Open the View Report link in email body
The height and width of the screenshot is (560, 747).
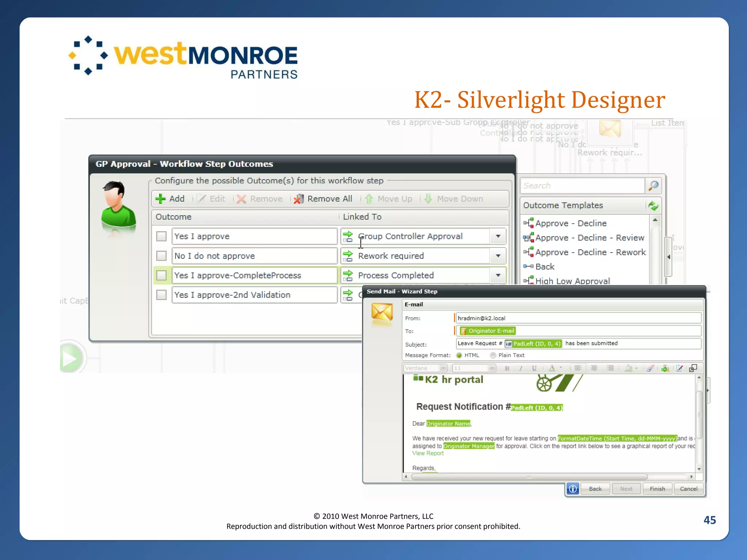pos(428,453)
